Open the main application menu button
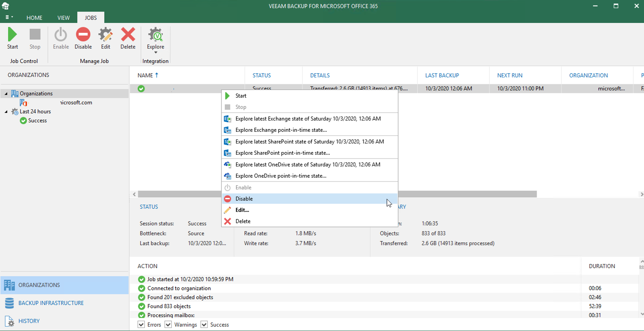The height and width of the screenshot is (331, 644). (x=9, y=18)
